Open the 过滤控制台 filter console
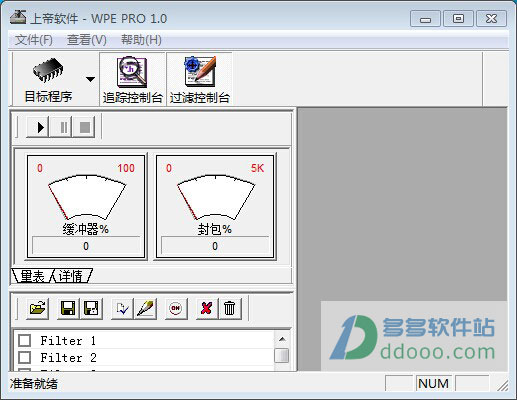The width and height of the screenshot is (517, 400). click(200, 80)
